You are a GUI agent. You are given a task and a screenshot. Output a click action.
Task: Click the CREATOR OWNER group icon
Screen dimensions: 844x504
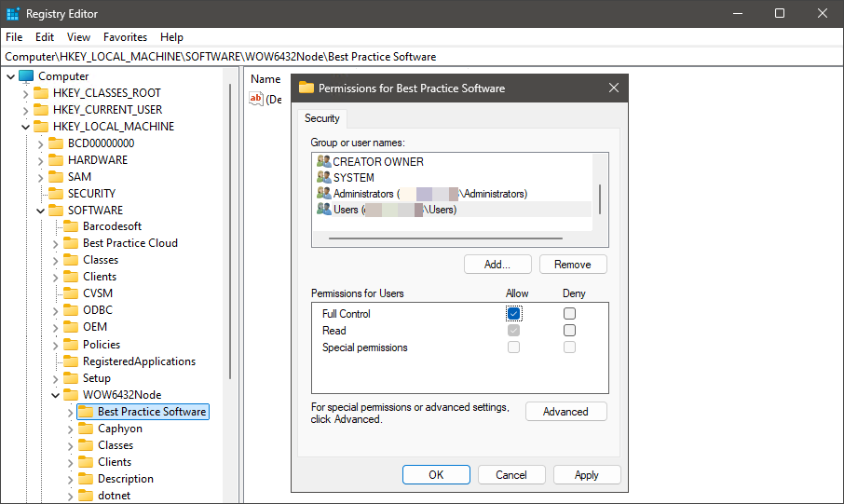323,161
